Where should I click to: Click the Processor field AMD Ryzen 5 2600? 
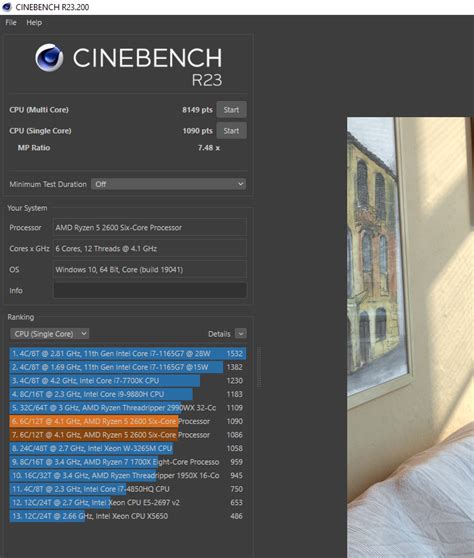coord(150,227)
